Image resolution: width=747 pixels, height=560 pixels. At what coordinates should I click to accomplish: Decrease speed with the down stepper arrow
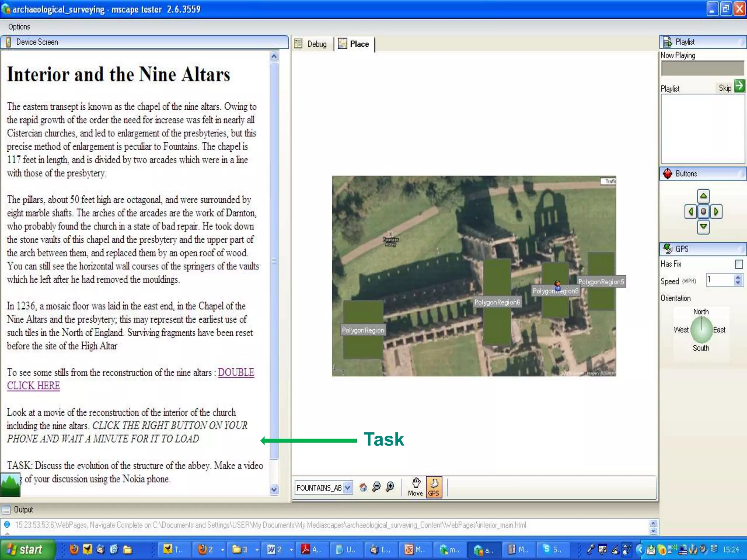[x=738, y=283]
